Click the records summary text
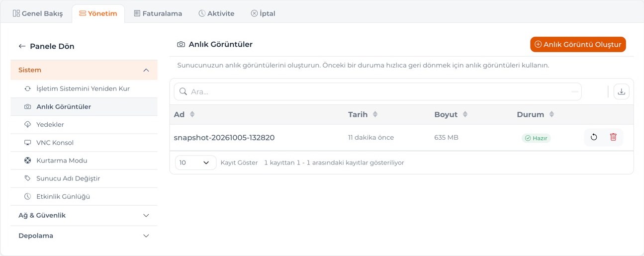 pos(334,163)
